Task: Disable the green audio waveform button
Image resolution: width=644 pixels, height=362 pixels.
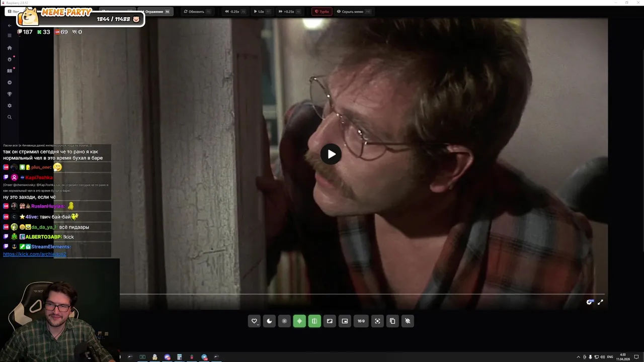Action: pos(299,321)
